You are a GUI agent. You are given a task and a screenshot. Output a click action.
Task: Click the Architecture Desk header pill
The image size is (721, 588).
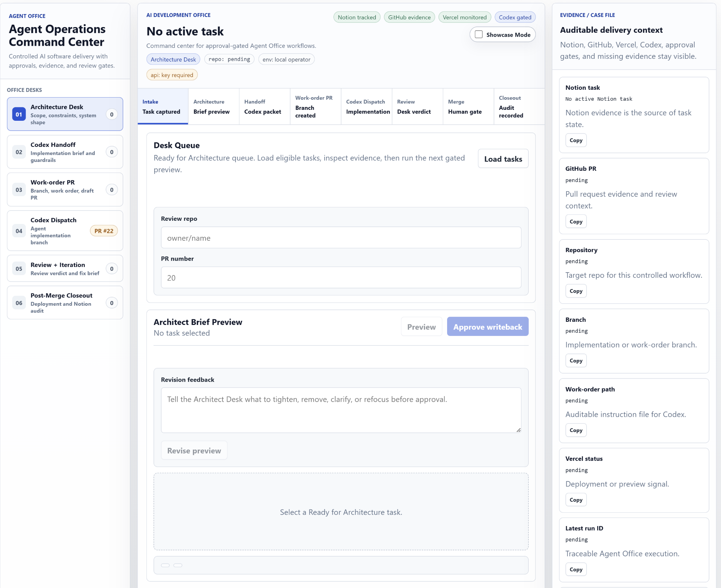[x=173, y=60]
